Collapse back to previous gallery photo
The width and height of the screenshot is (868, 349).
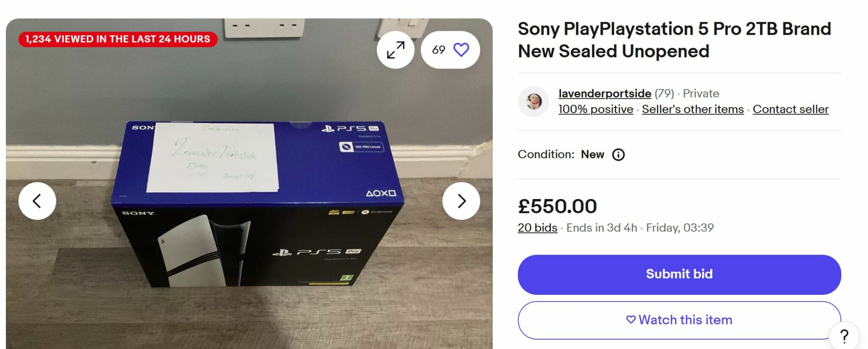[x=38, y=201]
